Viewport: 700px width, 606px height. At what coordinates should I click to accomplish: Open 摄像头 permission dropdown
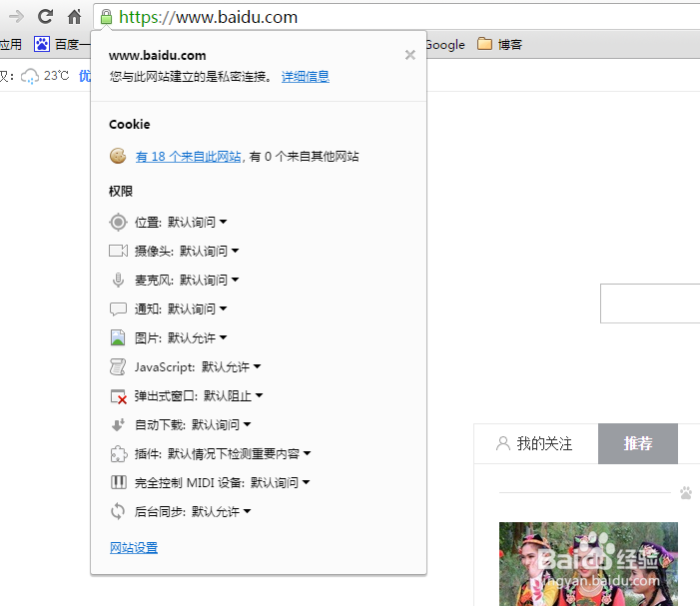[210, 251]
